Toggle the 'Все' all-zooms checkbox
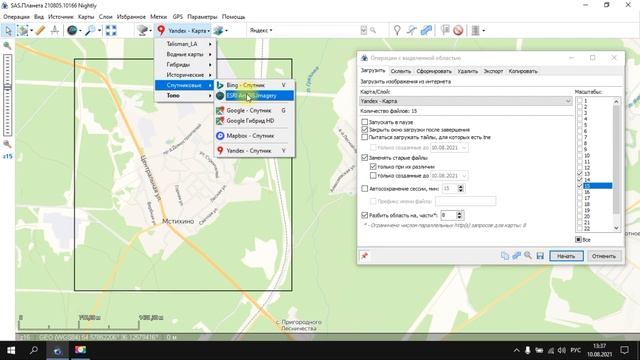 pos(578,240)
